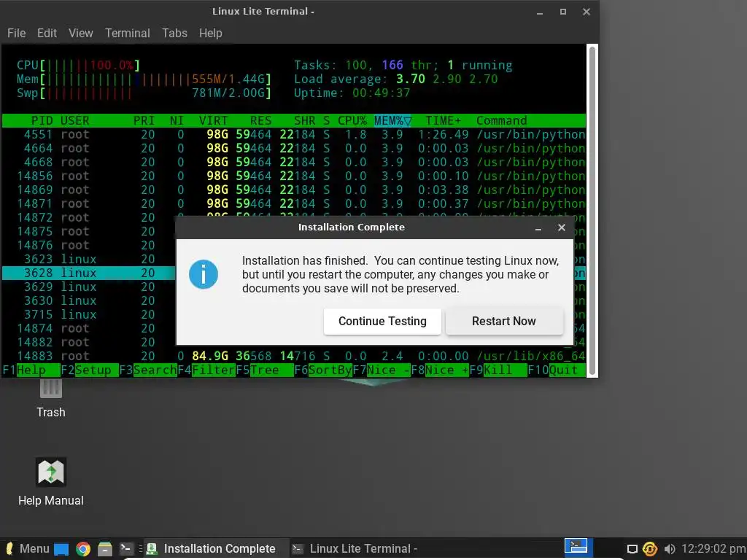Open the Tabs menu in terminal

click(x=174, y=33)
